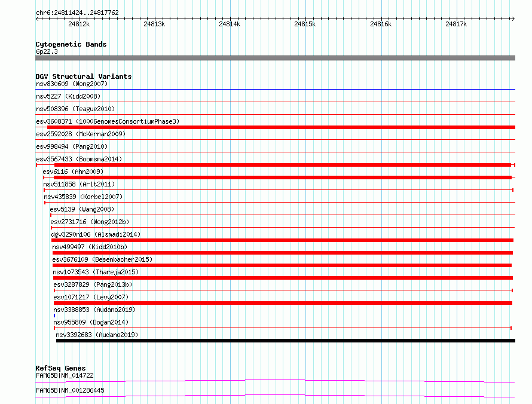This screenshot has width=532, height=404.
Task: Click the small blue mark under nsv3388853
Action: [54, 316]
